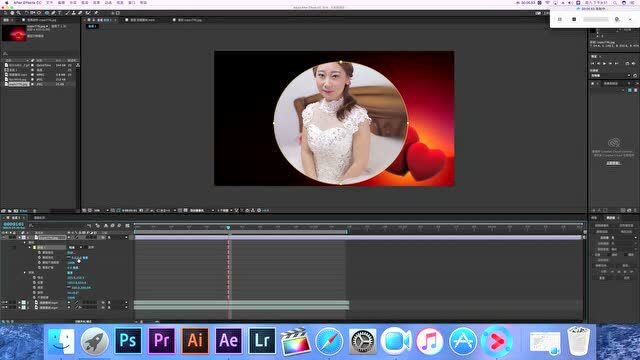Select the Selection arrow tool
This screenshot has width=640, height=360.
(x=5, y=13)
